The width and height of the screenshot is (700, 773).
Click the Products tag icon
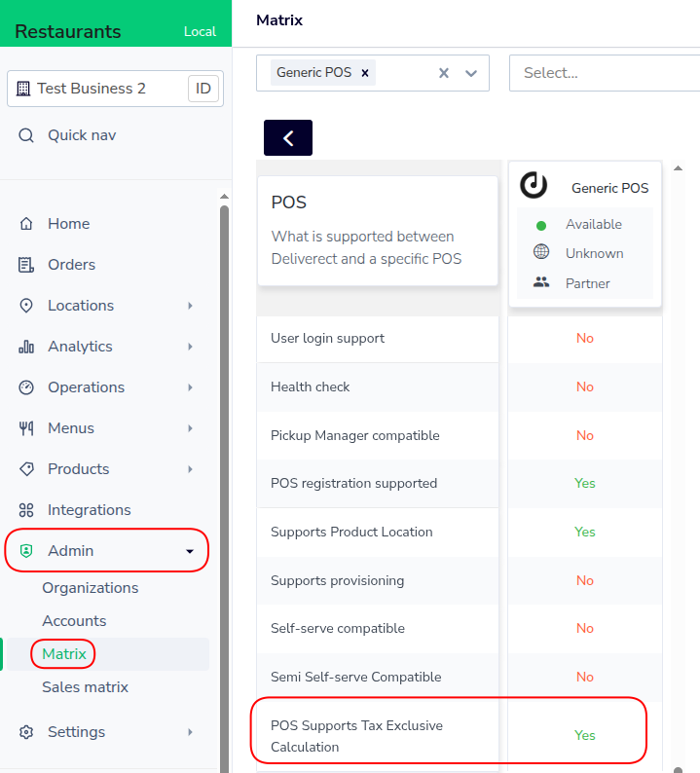point(26,469)
